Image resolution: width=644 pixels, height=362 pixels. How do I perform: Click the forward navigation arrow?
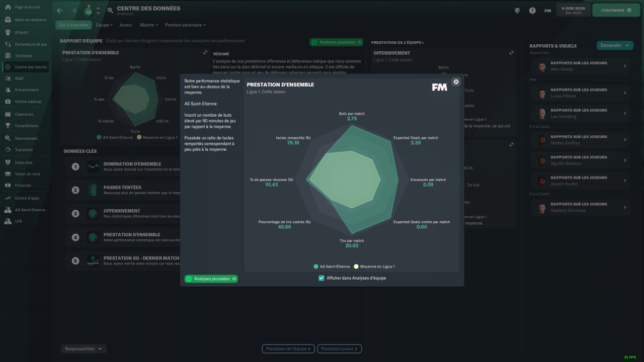73,11
